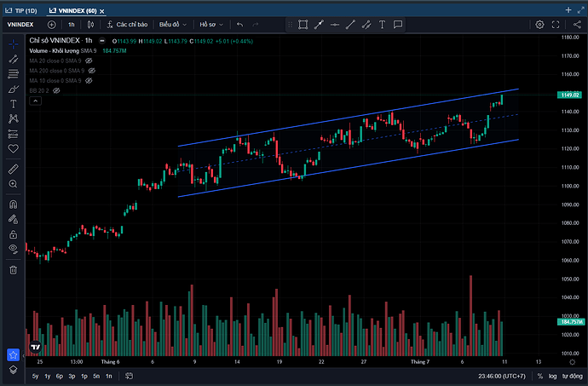Click the ruler measure tool

(x=13, y=169)
